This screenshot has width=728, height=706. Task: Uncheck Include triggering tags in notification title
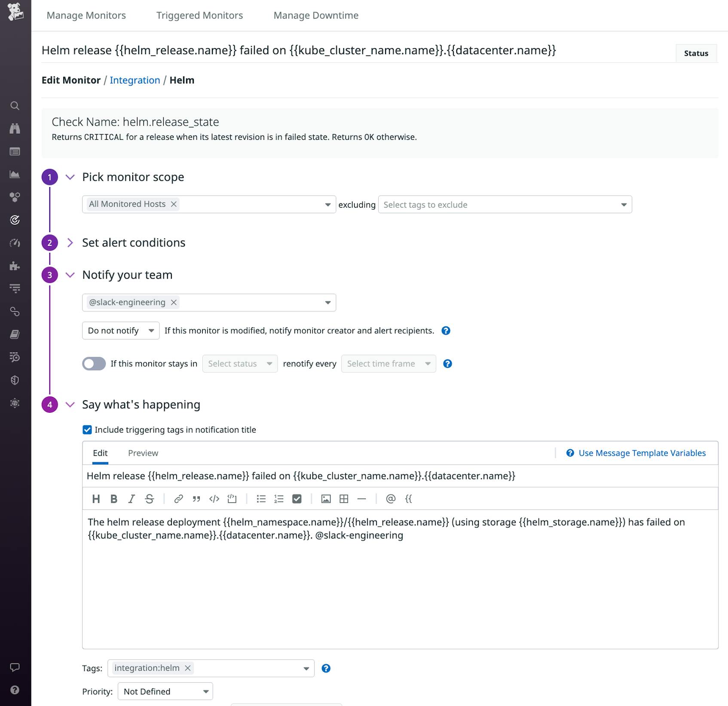87,429
